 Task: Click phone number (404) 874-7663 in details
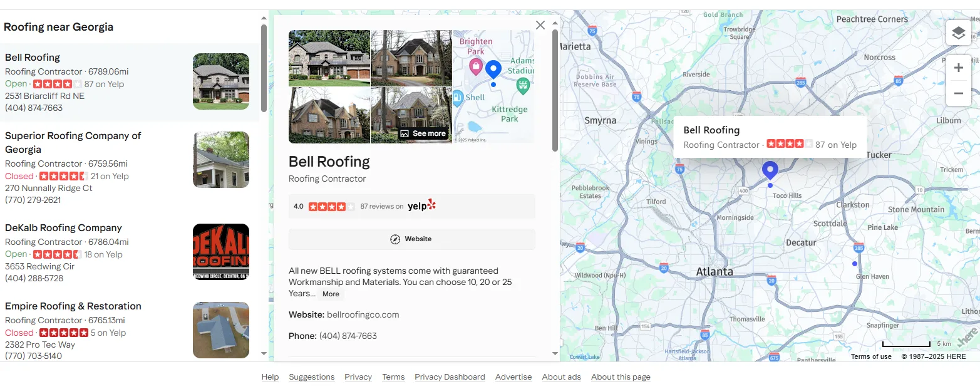(348, 336)
